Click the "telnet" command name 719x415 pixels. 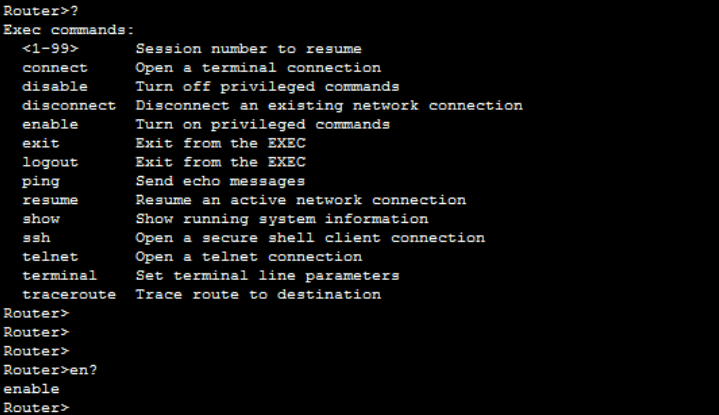(x=50, y=257)
